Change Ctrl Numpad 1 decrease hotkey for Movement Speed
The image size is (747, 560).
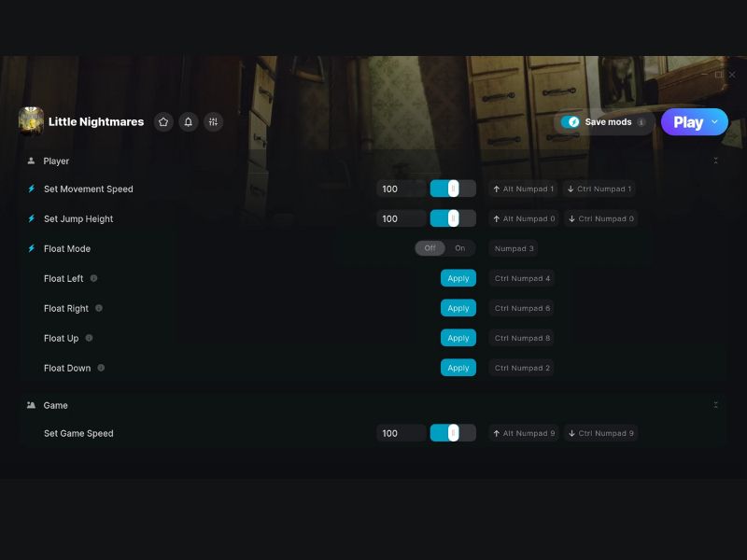(x=599, y=189)
